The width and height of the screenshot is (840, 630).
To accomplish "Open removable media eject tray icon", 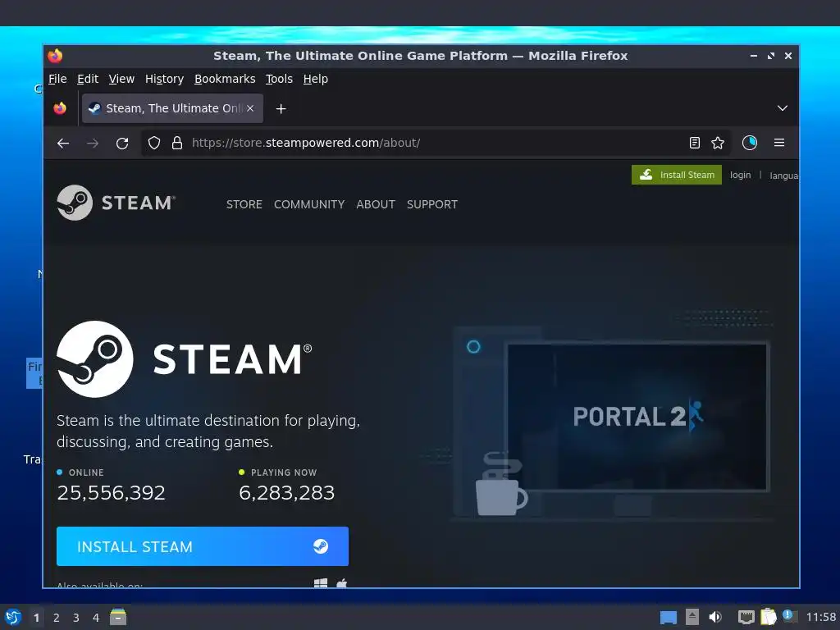I will [692, 617].
